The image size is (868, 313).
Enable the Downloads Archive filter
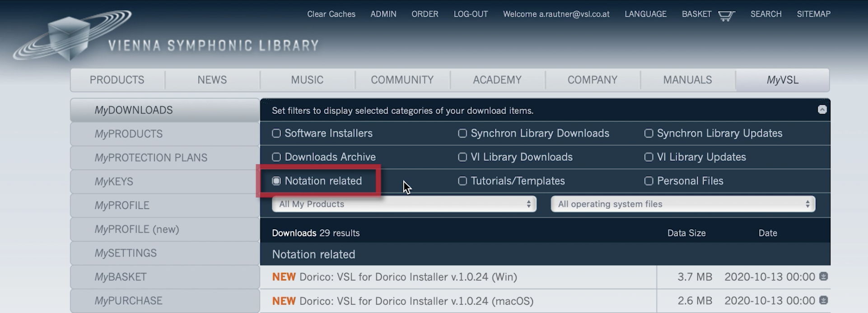coord(276,157)
